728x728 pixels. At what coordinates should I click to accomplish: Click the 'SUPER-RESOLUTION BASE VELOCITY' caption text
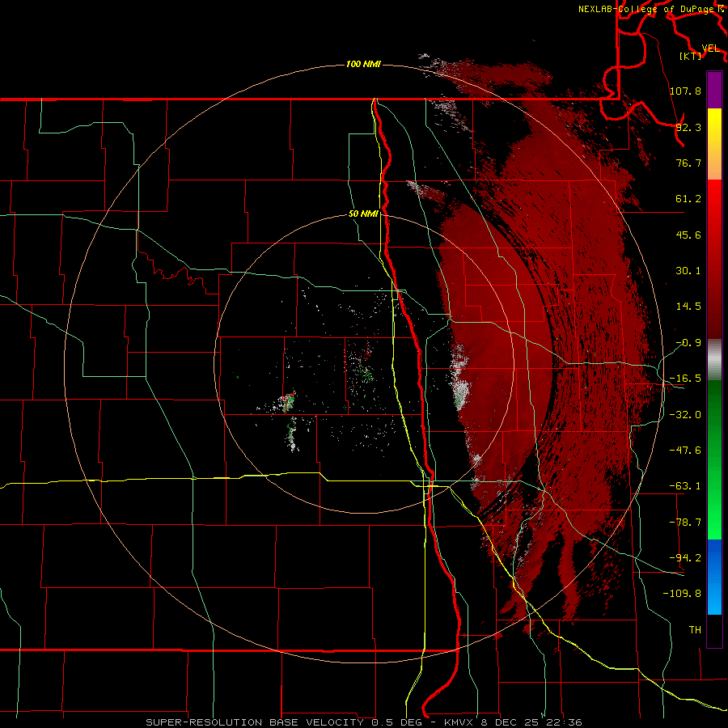coord(255,722)
